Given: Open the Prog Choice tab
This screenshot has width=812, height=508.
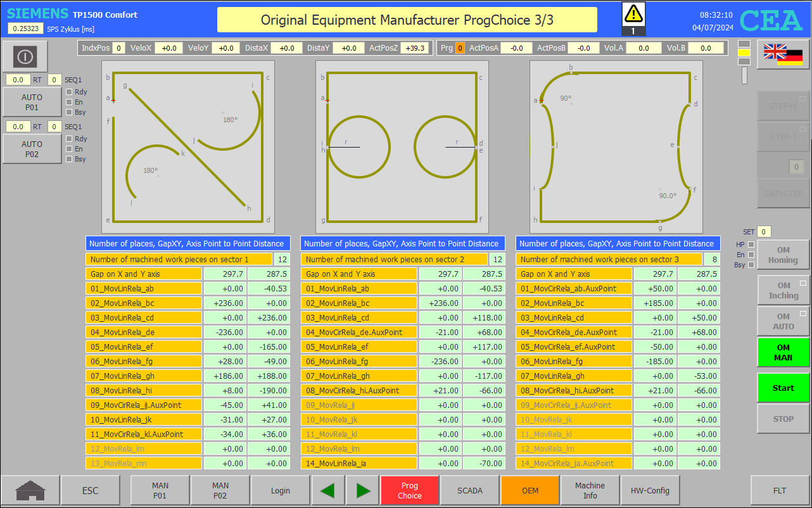Looking at the screenshot, I should coord(409,490).
